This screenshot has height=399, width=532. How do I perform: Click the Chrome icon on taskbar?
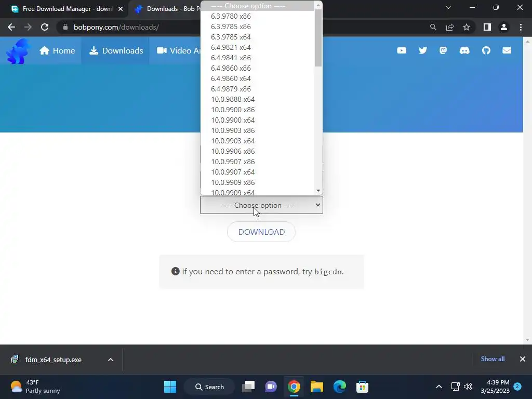294,387
